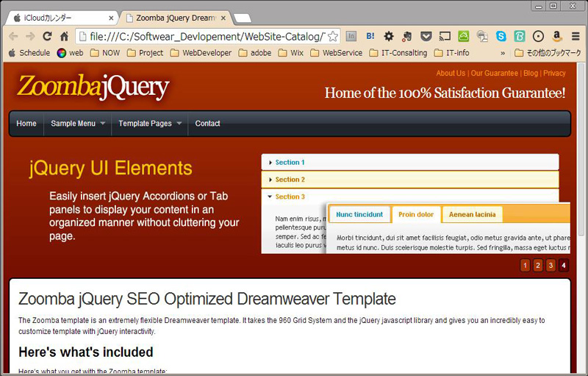This screenshot has width=588, height=376.
Task: Open the Amazon extension icon
Action: pos(557,36)
